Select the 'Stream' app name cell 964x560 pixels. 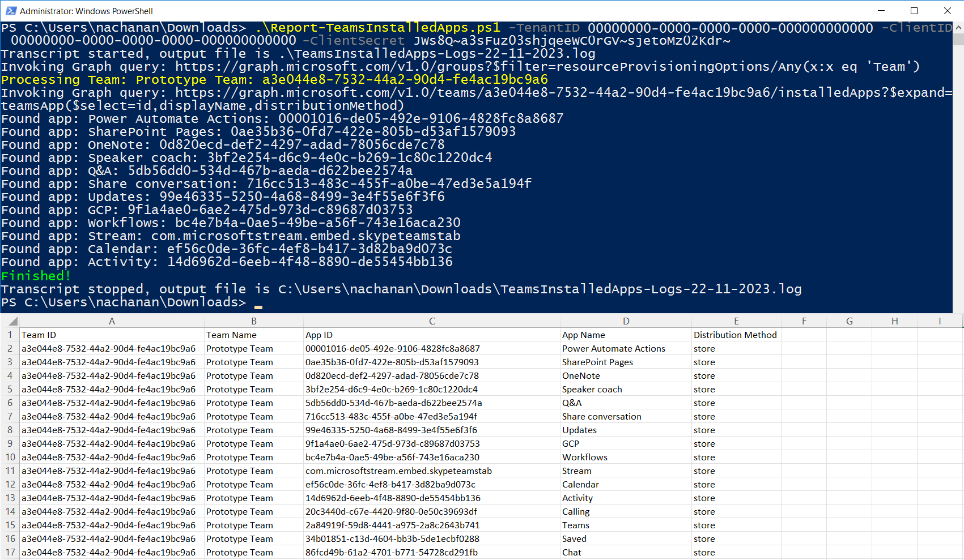click(x=626, y=471)
